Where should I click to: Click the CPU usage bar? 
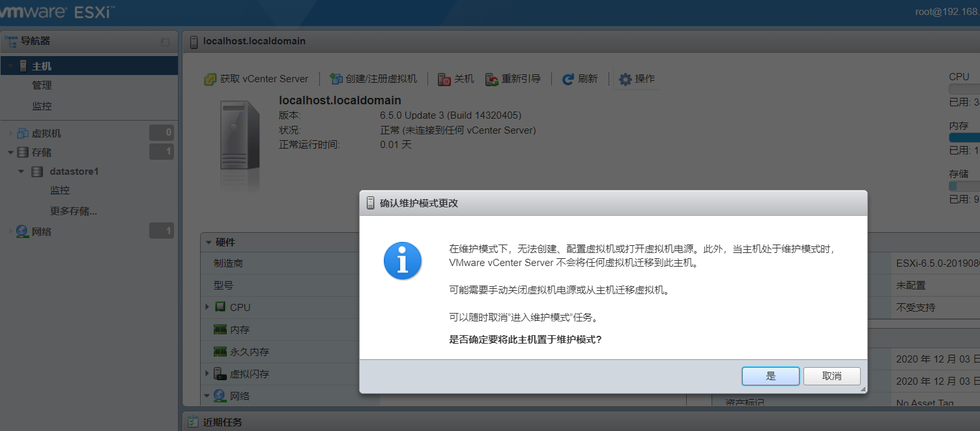[x=964, y=89]
